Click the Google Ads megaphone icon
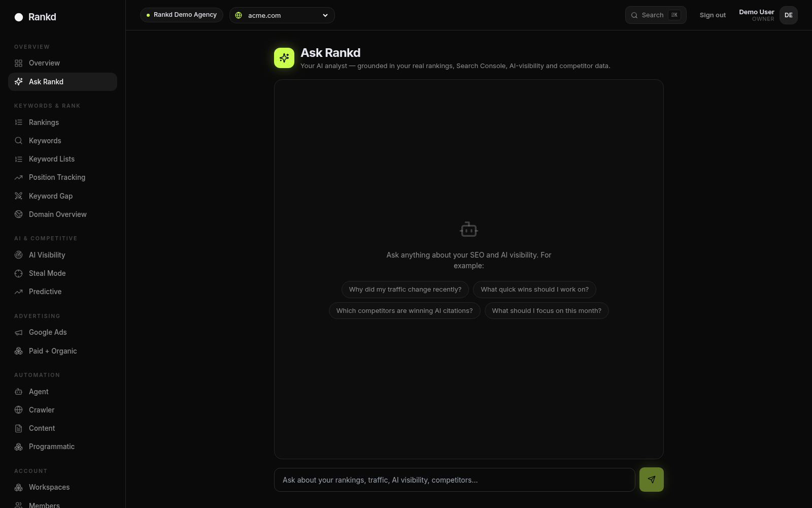 click(19, 332)
